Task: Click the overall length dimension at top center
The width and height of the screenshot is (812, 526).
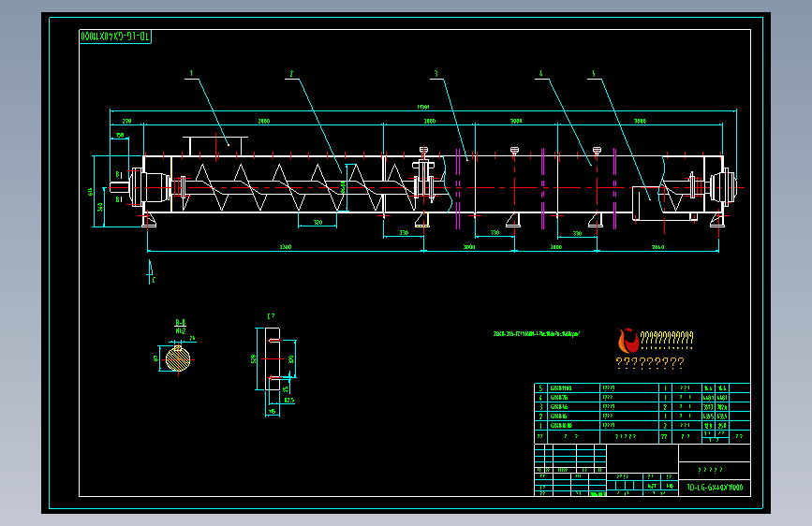Action: click(423, 108)
